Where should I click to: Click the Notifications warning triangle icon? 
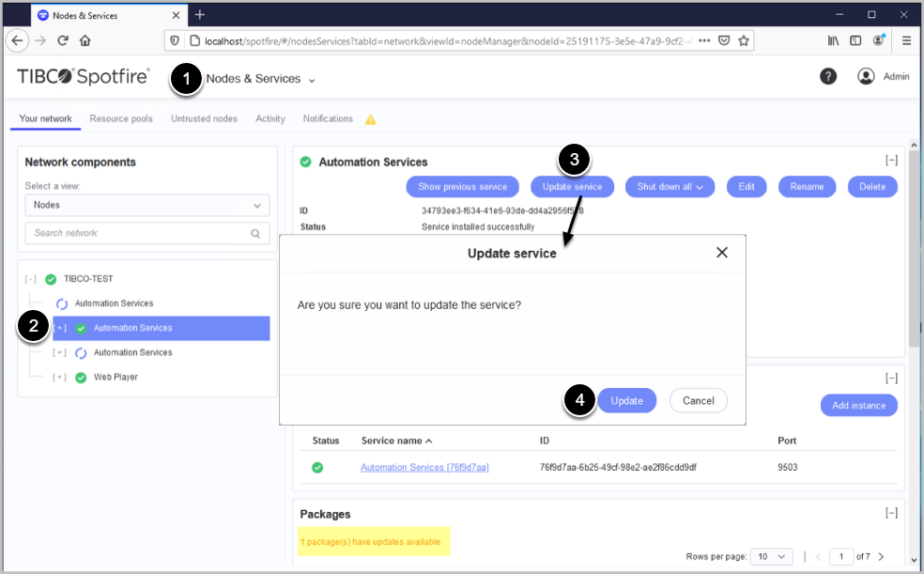point(370,119)
